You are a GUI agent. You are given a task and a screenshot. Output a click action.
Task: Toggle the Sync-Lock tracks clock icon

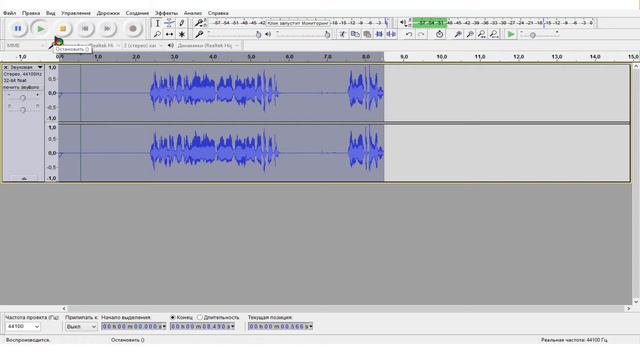(x=439, y=34)
